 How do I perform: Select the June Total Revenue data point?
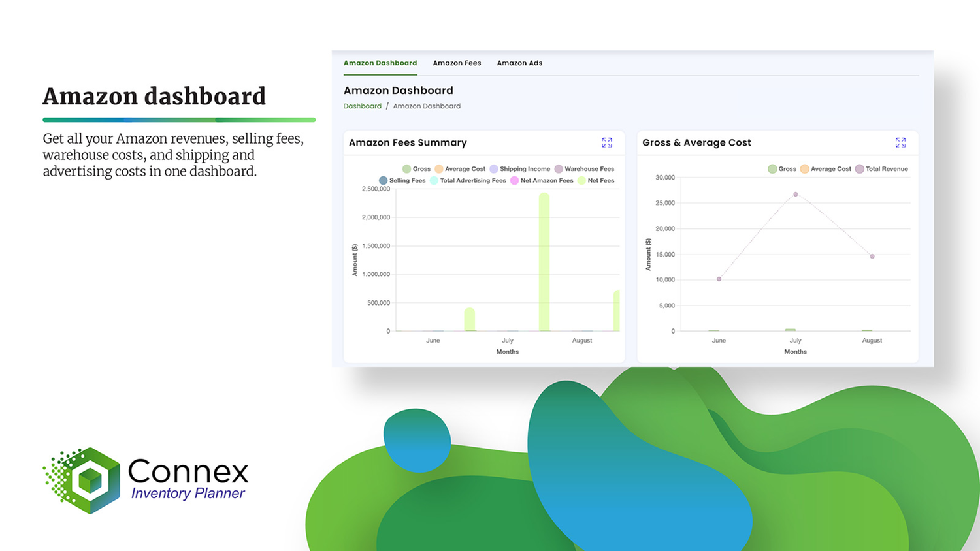coord(719,279)
